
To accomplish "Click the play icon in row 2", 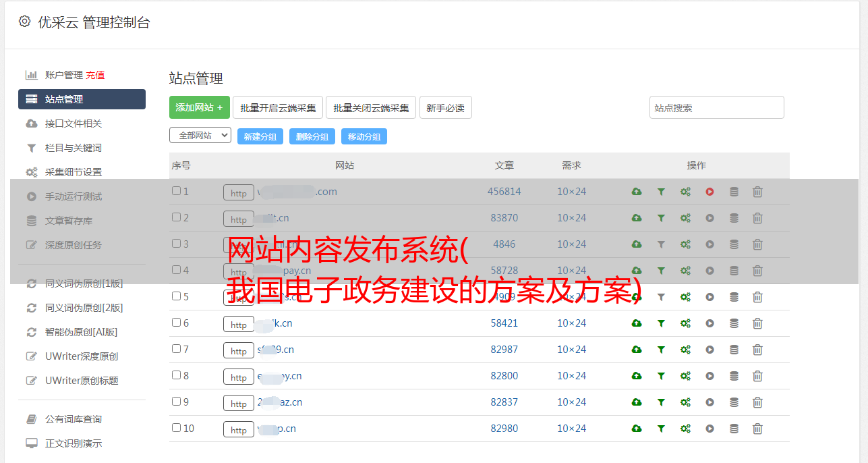I will (x=710, y=218).
